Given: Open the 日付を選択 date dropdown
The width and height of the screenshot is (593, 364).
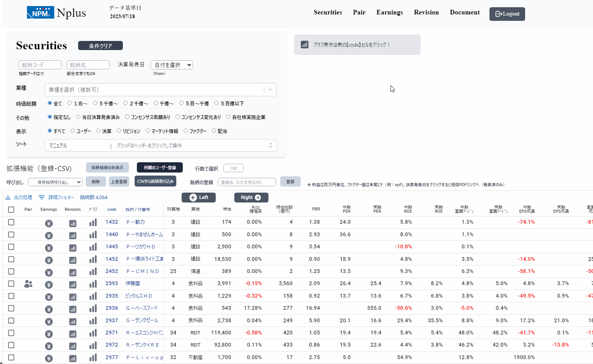Looking at the screenshot, I should point(171,65).
